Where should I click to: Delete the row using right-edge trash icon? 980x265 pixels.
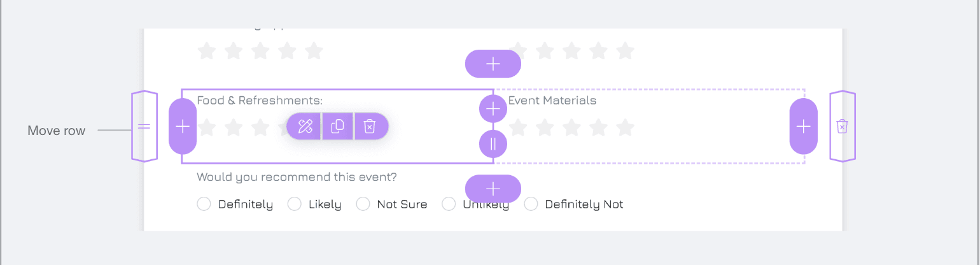pos(842,126)
